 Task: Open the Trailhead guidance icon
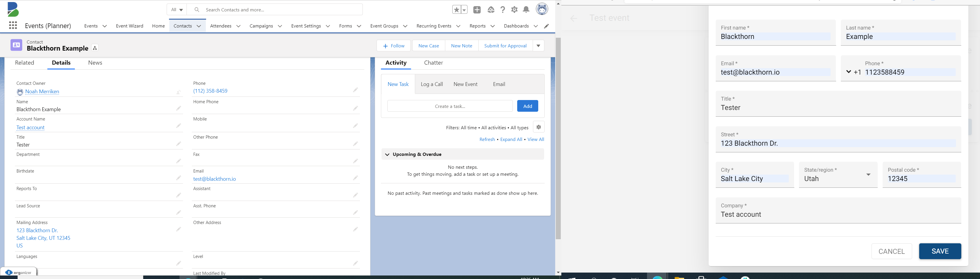pyautogui.click(x=491, y=10)
